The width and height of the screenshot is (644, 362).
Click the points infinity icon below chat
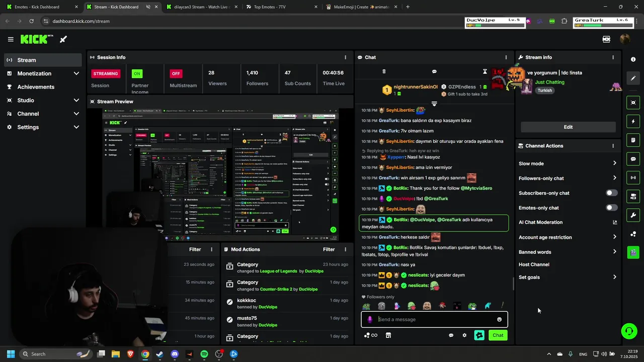tap(371, 335)
